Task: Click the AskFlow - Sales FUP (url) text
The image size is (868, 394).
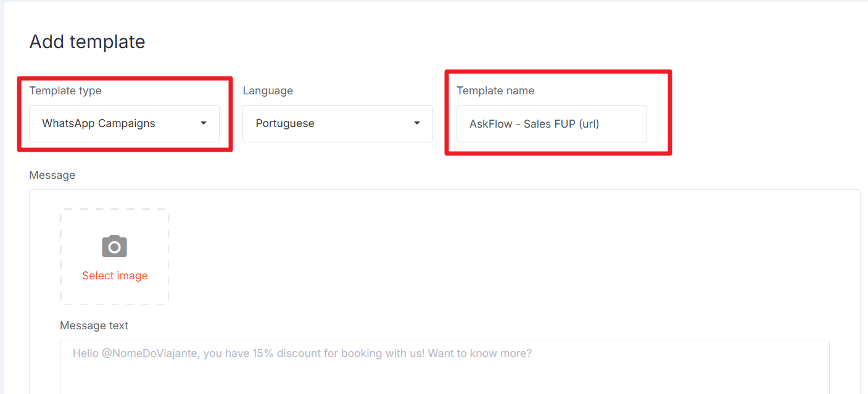Action: [534, 124]
